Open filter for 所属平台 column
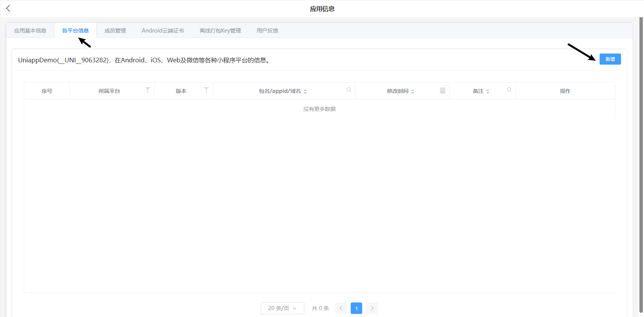Screen dimensions: 644x317 click(147, 90)
